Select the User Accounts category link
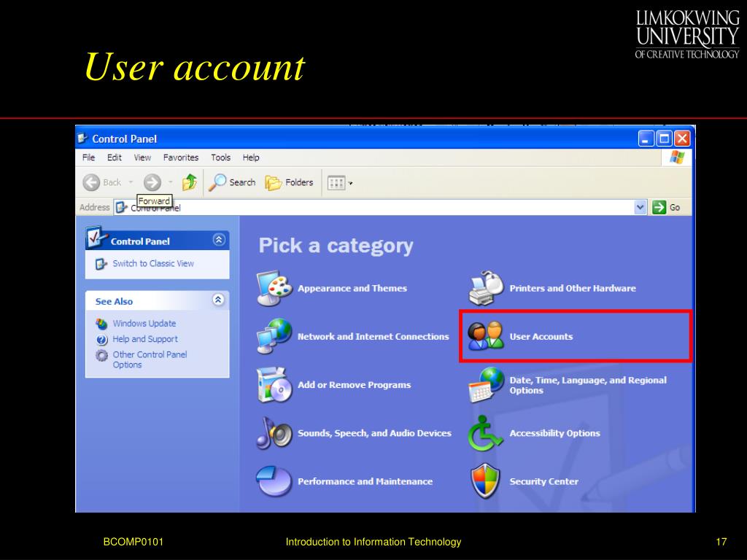 coord(541,337)
